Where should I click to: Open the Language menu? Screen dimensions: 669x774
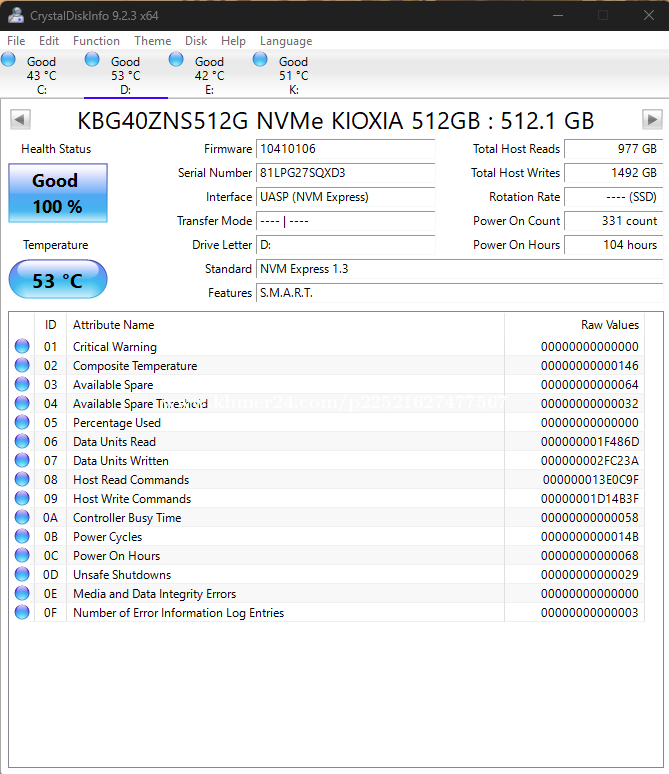(x=286, y=41)
